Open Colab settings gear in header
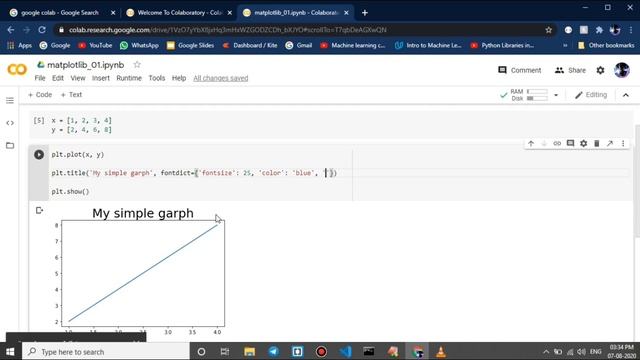Viewport: 640px width, 360px height. coord(600,70)
